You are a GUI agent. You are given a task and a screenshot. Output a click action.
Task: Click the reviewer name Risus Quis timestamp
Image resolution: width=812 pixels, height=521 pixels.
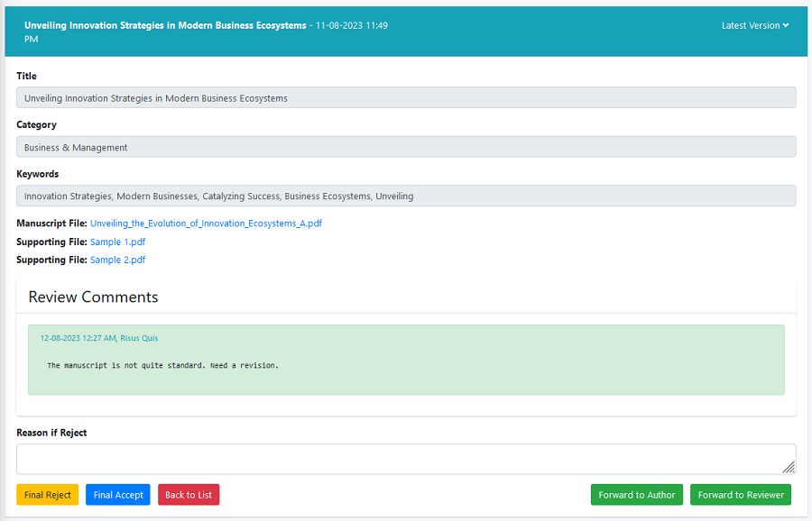[x=98, y=338]
